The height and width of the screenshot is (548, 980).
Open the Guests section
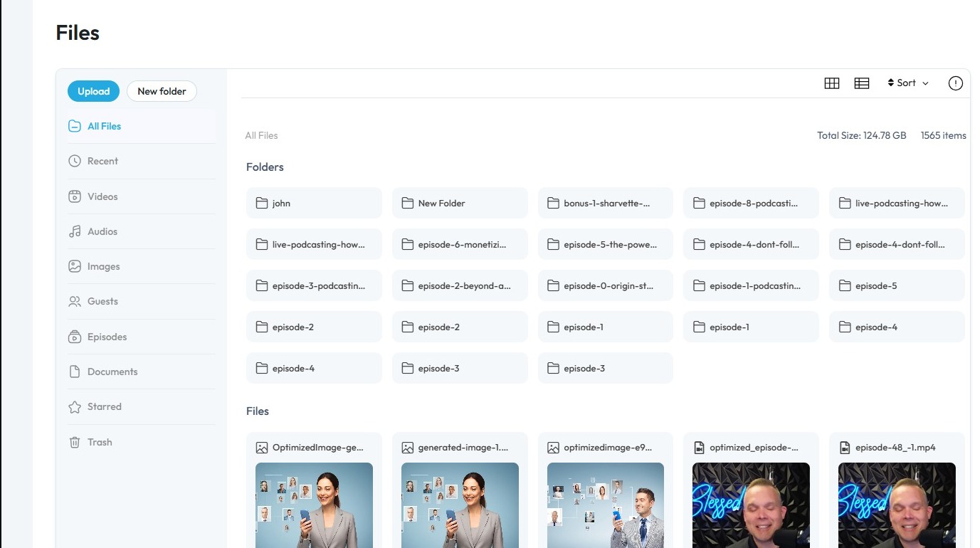pyautogui.click(x=142, y=301)
